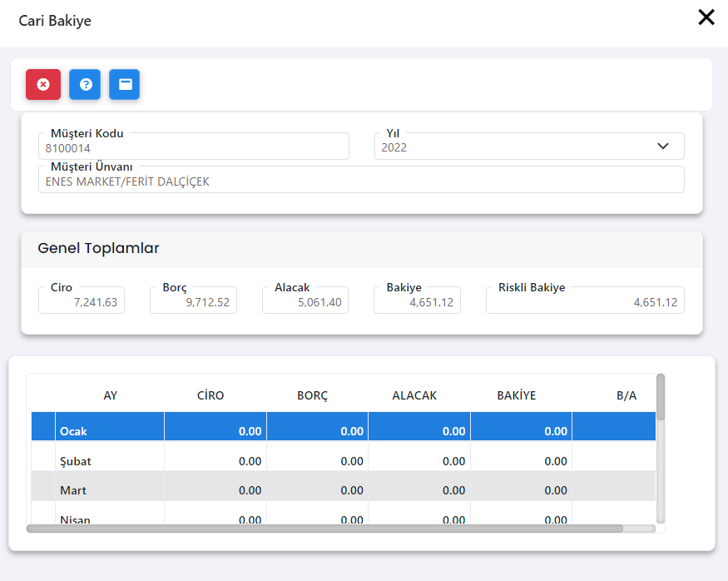Click the Alacak total field
Screen dimensions: 728x581
click(x=305, y=301)
